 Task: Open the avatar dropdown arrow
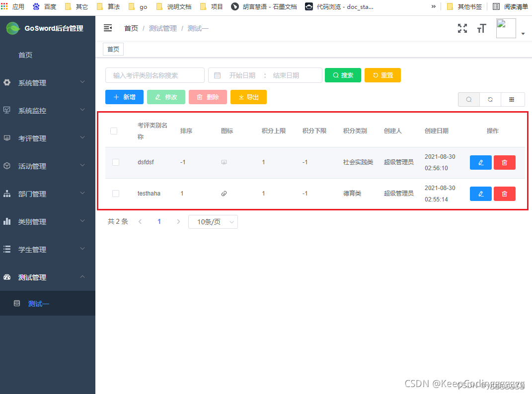pyautogui.click(x=523, y=32)
